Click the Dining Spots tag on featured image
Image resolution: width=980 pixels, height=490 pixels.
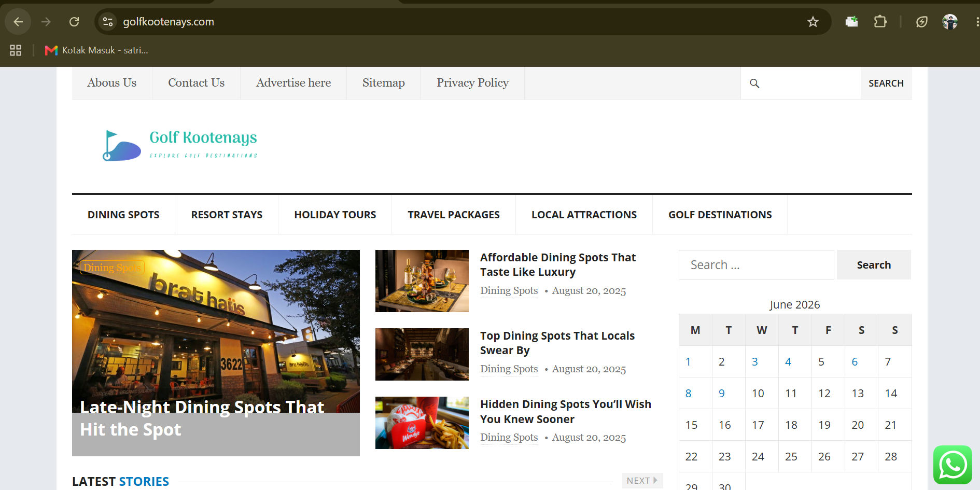pyautogui.click(x=112, y=268)
